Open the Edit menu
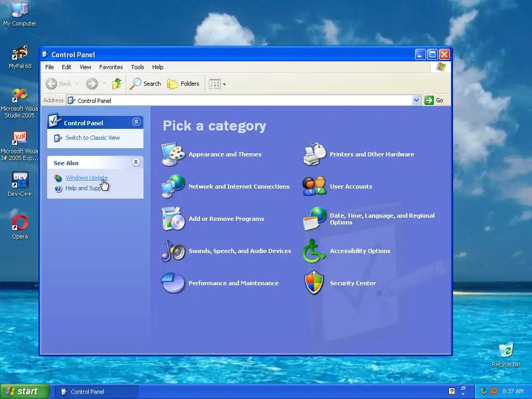Screen dimensions: 532x399 tap(66, 67)
